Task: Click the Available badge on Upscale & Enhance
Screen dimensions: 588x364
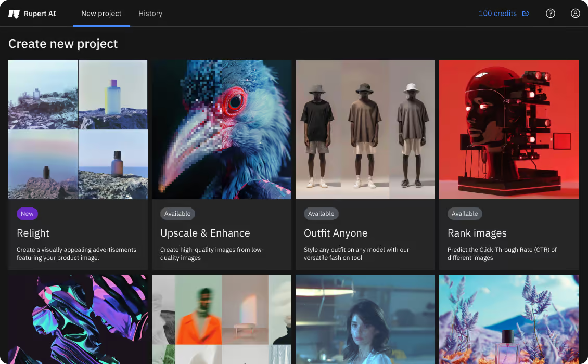Action: (177, 214)
